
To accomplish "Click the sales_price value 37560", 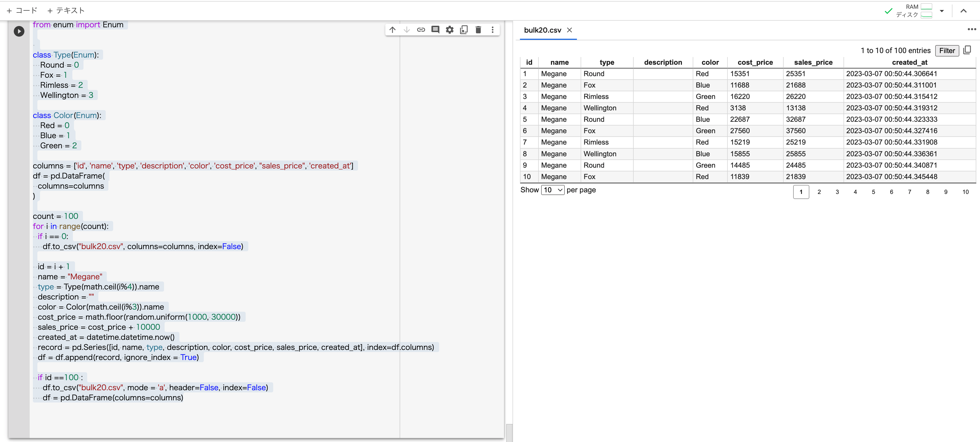I will click(813, 131).
